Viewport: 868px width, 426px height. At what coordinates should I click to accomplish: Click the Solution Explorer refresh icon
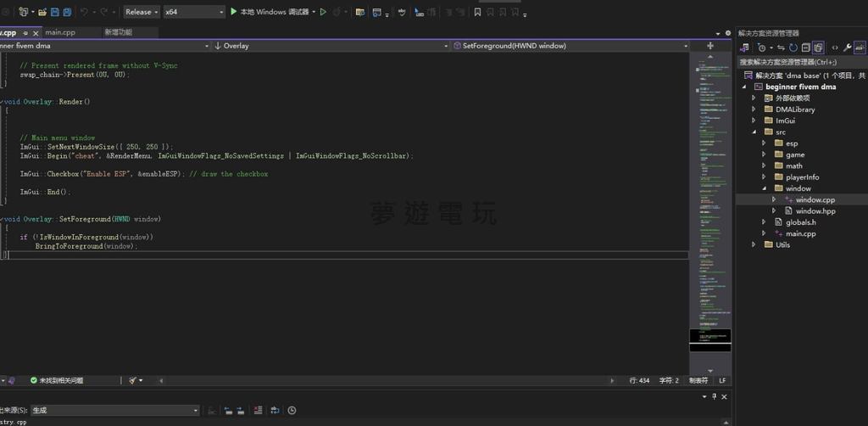[x=793, y=48]
